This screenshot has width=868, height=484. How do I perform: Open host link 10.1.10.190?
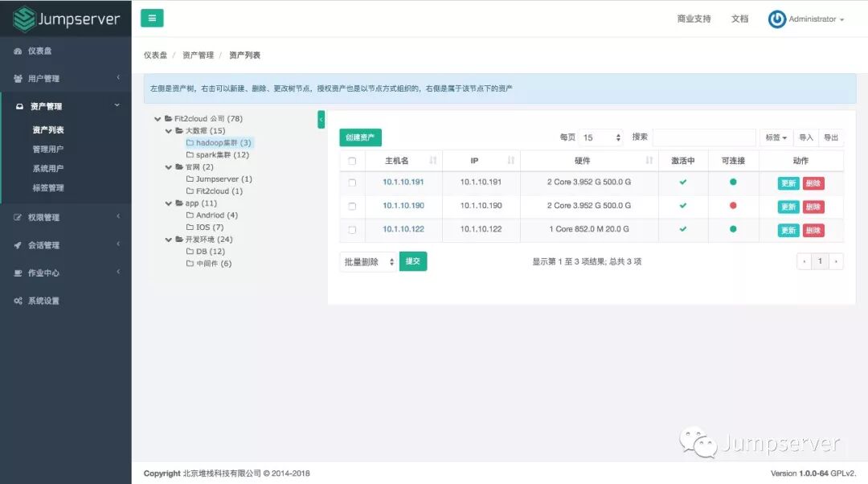pos(402,206)
